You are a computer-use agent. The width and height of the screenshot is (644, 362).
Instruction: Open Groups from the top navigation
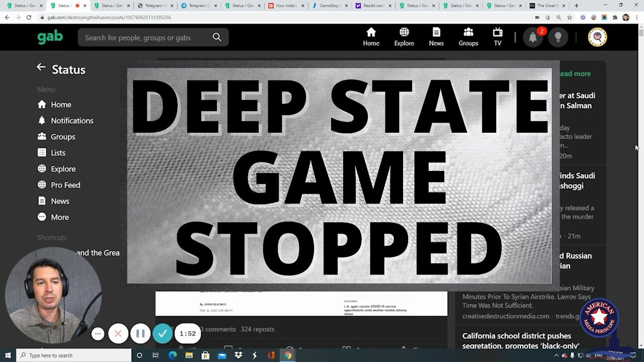(x=468, y=37)
